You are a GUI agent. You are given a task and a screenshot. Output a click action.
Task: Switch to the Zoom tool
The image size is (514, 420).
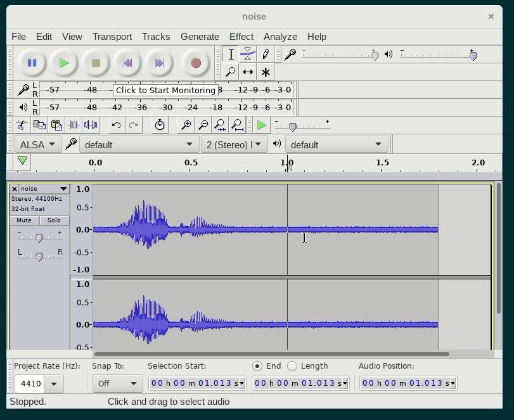[231, 72]
